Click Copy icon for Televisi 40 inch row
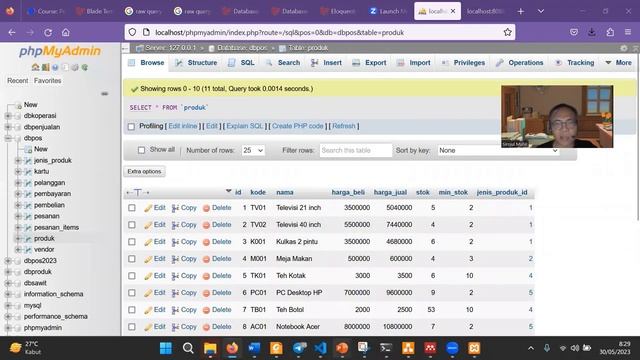This screenshot has height=360, width=640. tap(175, 225)
